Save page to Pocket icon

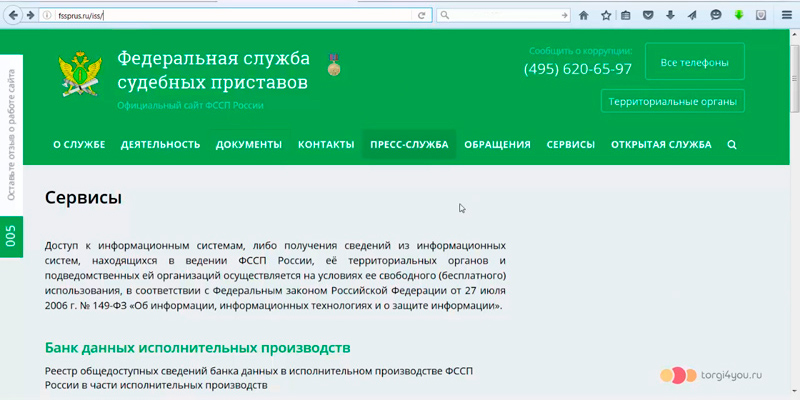(648, 15)
